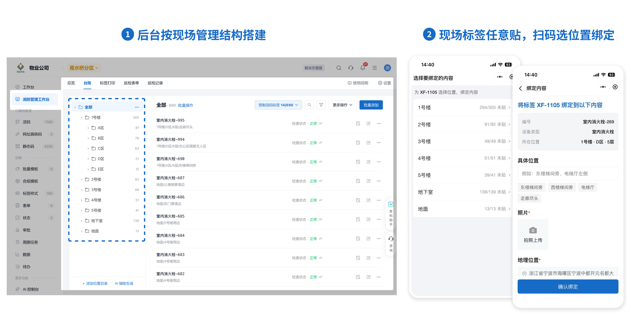Switch to 标签打印 tab
The height and width of the screenshot is (322, 644).
[107, 83]
